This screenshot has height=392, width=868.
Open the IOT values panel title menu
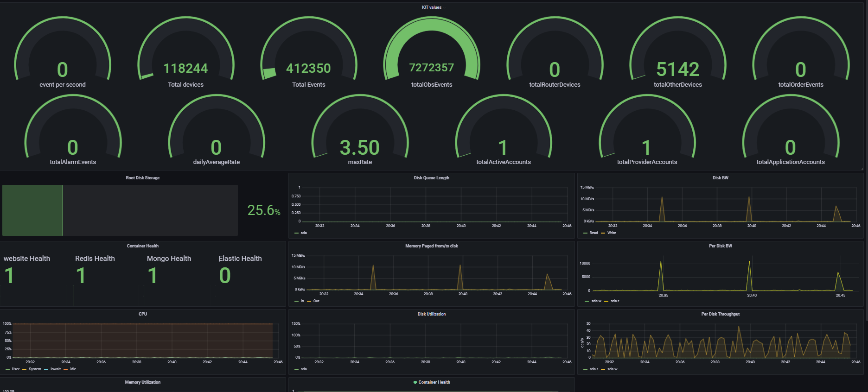[x=431, y=7]
